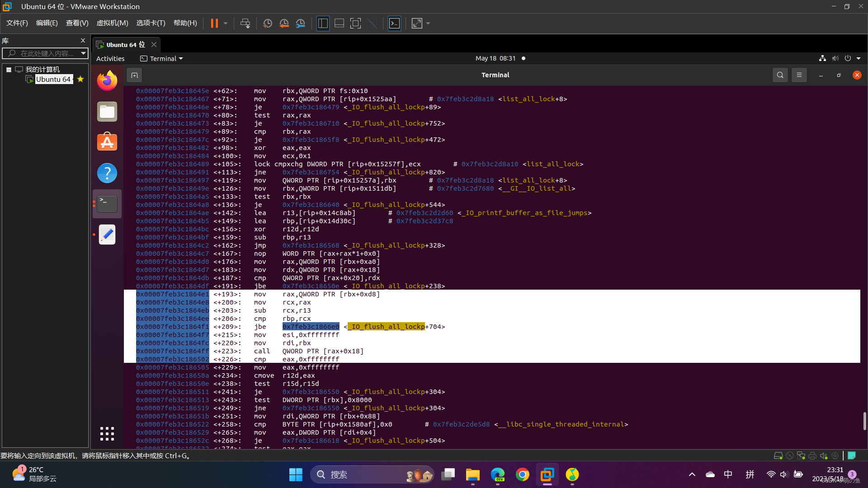Toggle the thumbnail bar display
Screen dimensions: 868x488
339,23
